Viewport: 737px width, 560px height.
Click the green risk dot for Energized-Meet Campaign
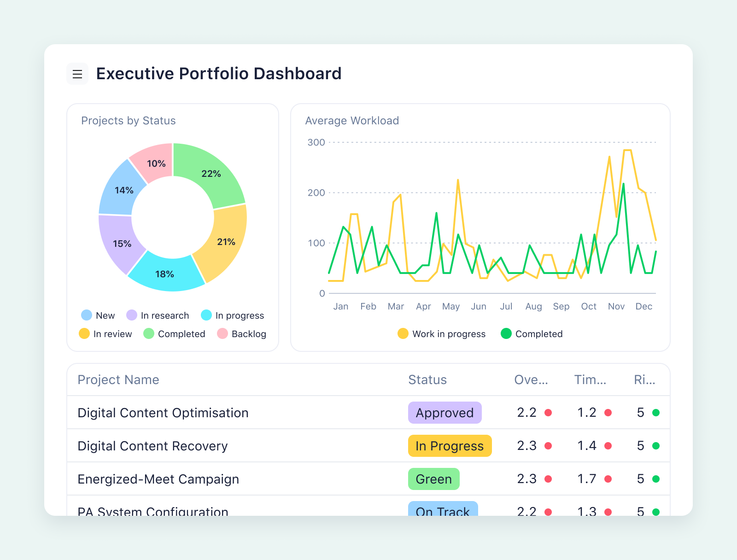[x=656, y=479]
